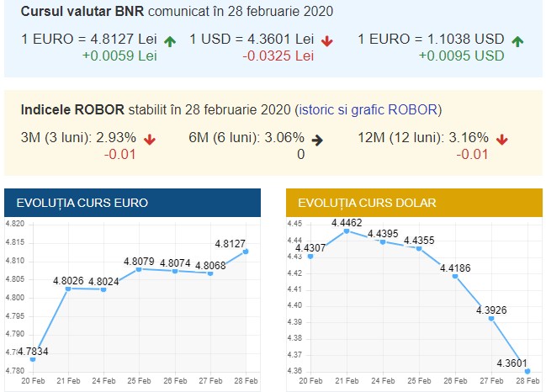This screenshot has height=392, width=546.
Task: Click the red down arrow for ROBOR 12M
Action: point(502,140)
